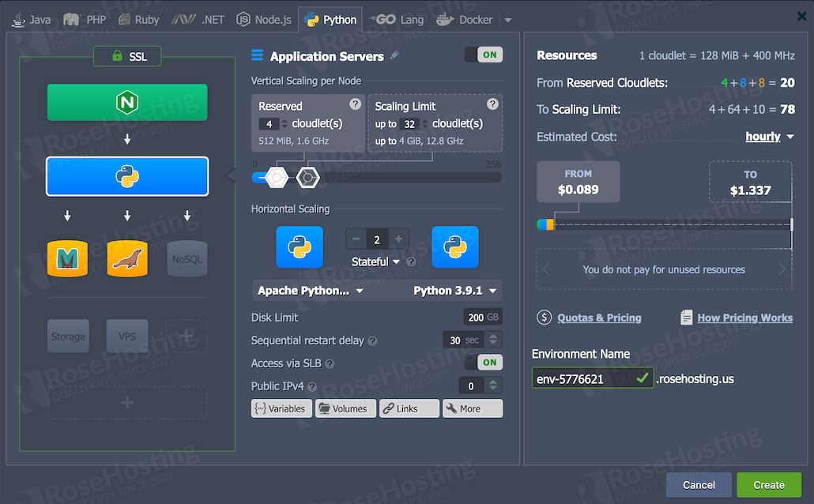
Task: Open help for Reserved cloudlets
Action: point(355,104)
